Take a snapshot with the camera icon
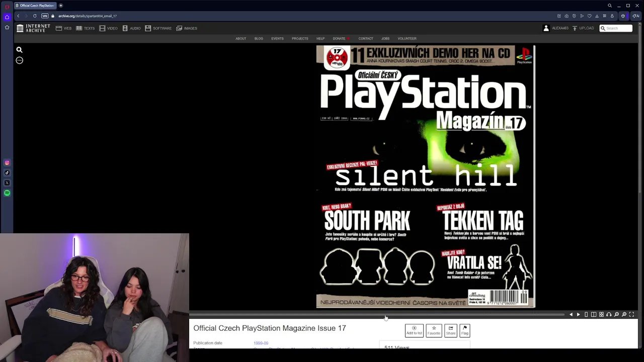Viewport: 644px width, 362px height. [x=567, y=16]
